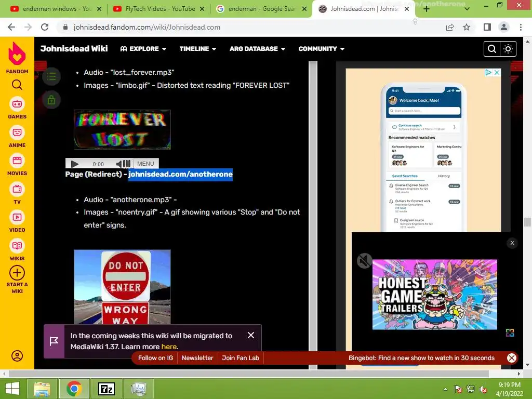The width and height of the screenshot is (532, 399).
Task: Open the Games section icon
Action: coord(17,104)
